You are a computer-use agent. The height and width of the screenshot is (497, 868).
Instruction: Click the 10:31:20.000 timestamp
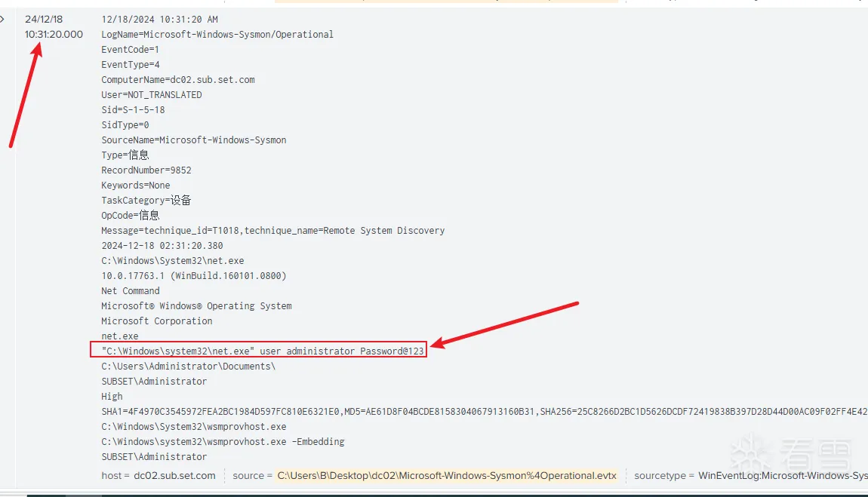[x=54, y=34]
